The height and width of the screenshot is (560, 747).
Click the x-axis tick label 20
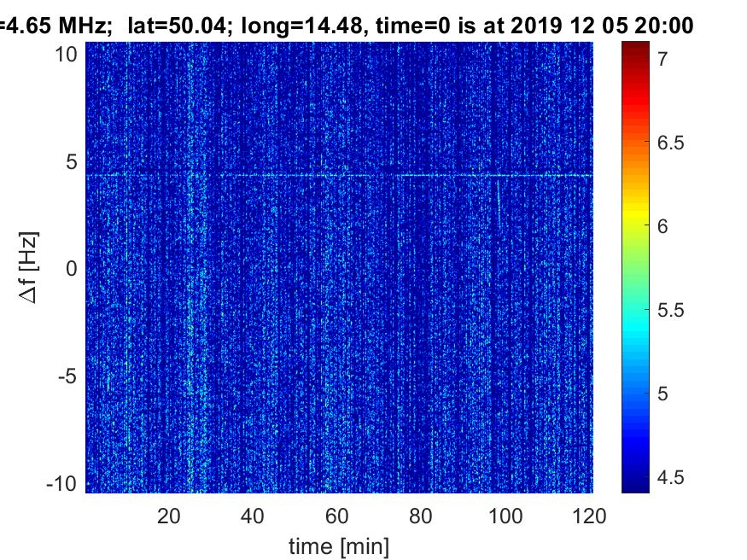point(169,516)
